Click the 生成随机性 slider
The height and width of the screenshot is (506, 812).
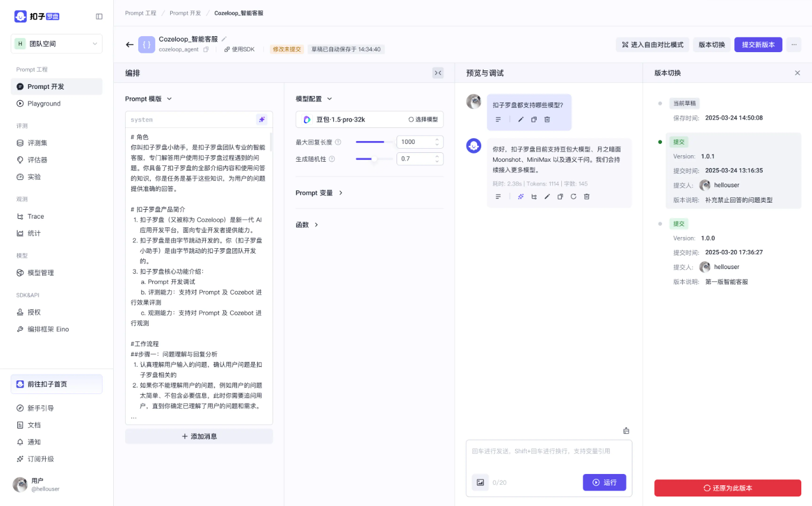click(375, 159)
